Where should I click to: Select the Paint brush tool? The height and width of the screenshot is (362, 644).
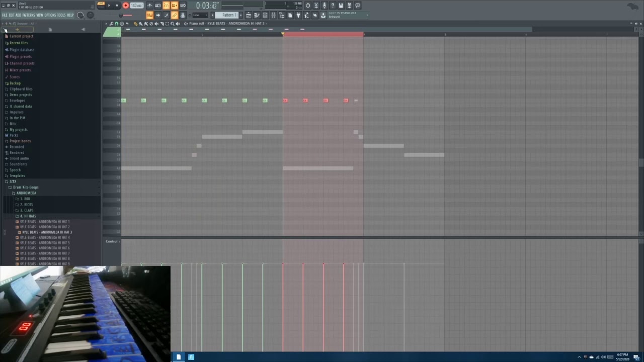pos(140,24)
